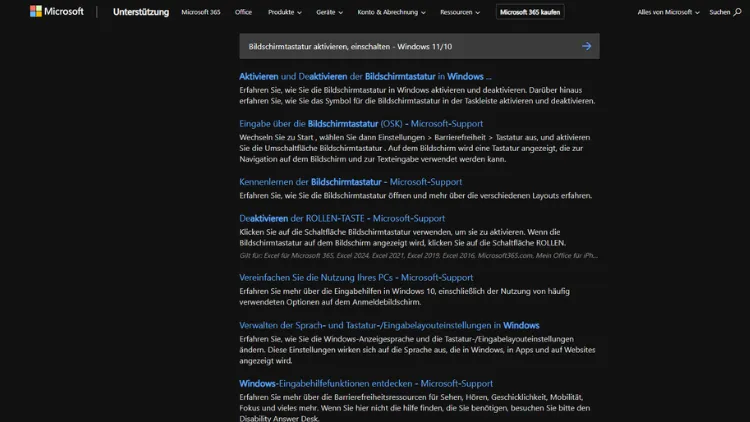Expand the Produkte dropdown
Image resolution: width=750 pixels, height=422 pixels.
click(285, 12)
